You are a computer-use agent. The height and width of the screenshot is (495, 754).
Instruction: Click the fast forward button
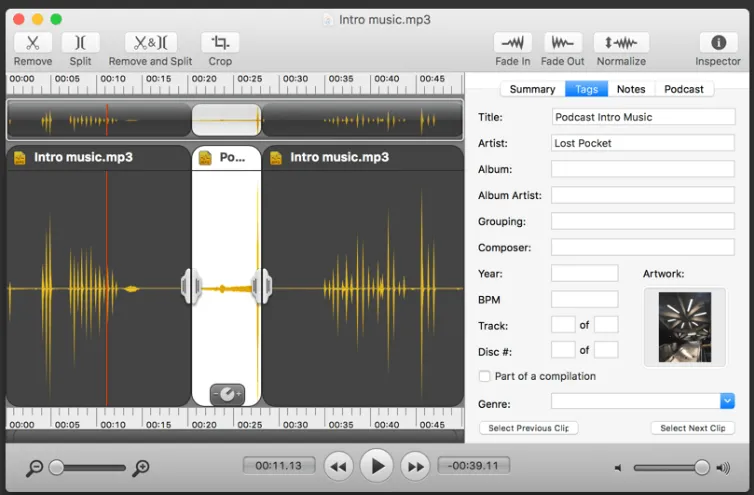(415, 466)
